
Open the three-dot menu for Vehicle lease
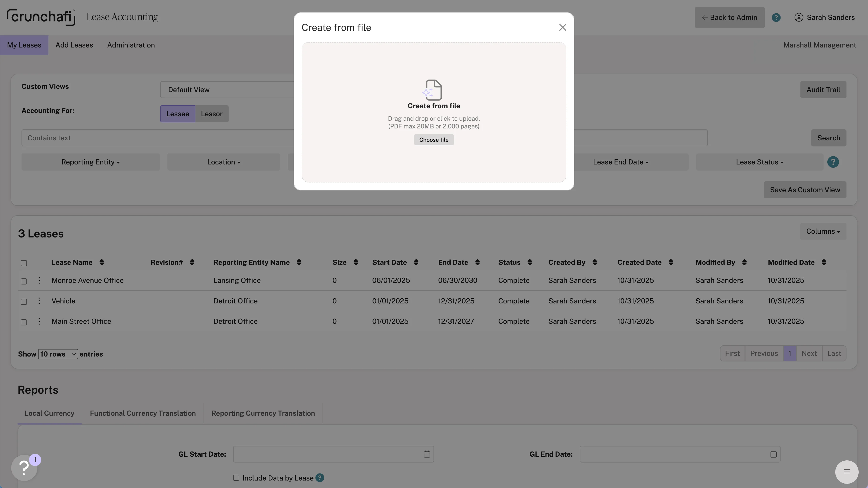click(39, 301)
